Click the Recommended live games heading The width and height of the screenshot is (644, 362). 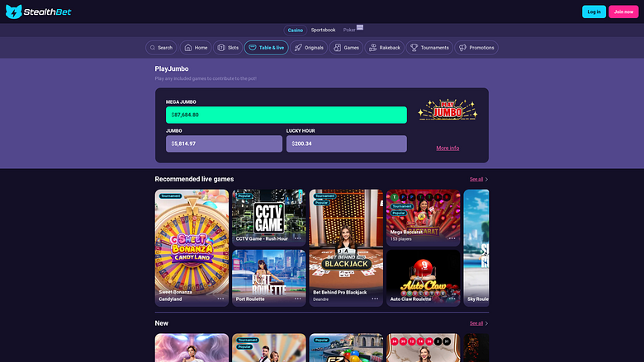[x=194, y=179]
